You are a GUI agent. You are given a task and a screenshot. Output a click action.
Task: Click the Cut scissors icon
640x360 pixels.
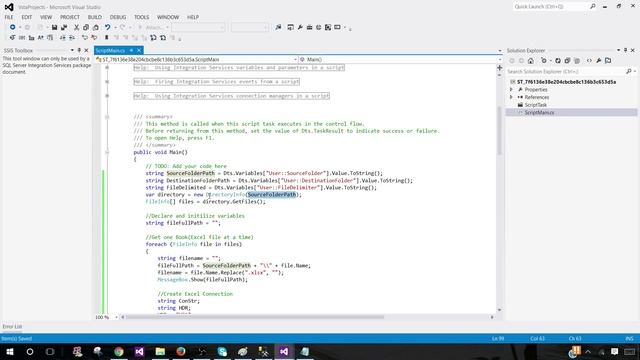(76, 27)
